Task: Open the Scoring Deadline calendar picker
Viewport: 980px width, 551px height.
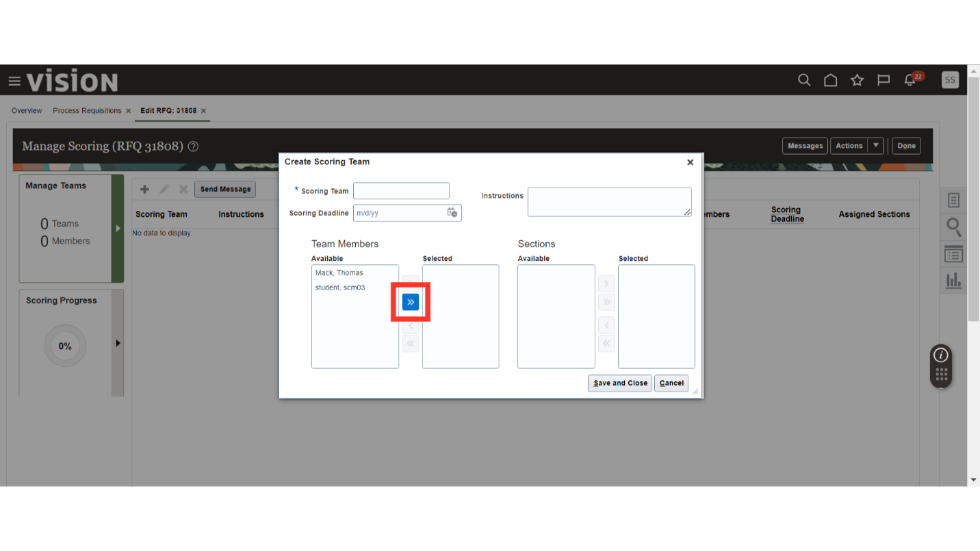Action: click(x=452, y=213)
